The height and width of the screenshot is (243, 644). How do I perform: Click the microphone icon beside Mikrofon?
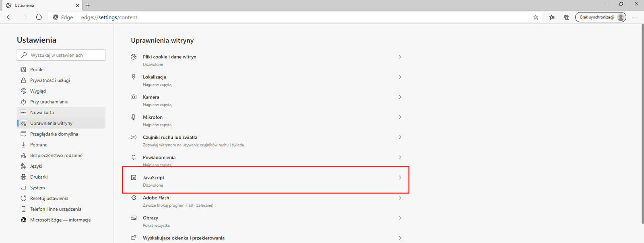pos(134,117)
